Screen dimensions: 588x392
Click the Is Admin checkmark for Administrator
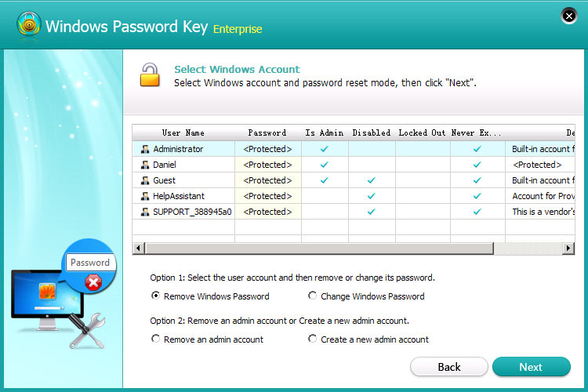coord(325,149)
